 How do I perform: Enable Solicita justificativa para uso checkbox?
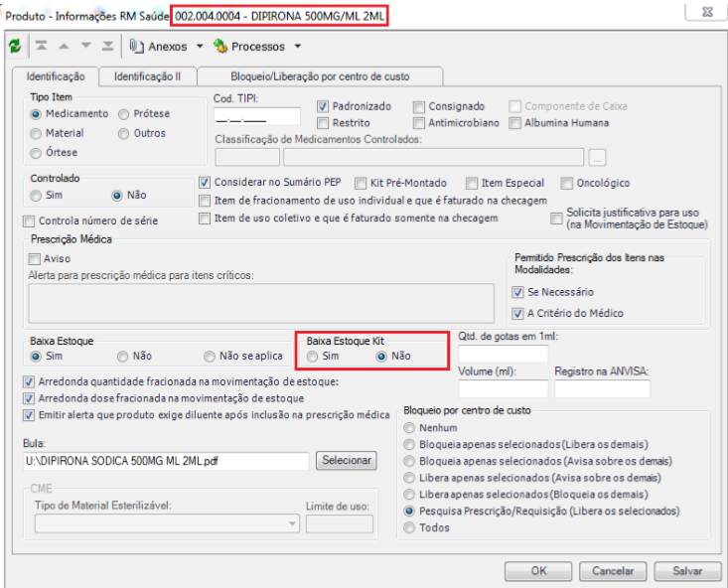[556, 219]
